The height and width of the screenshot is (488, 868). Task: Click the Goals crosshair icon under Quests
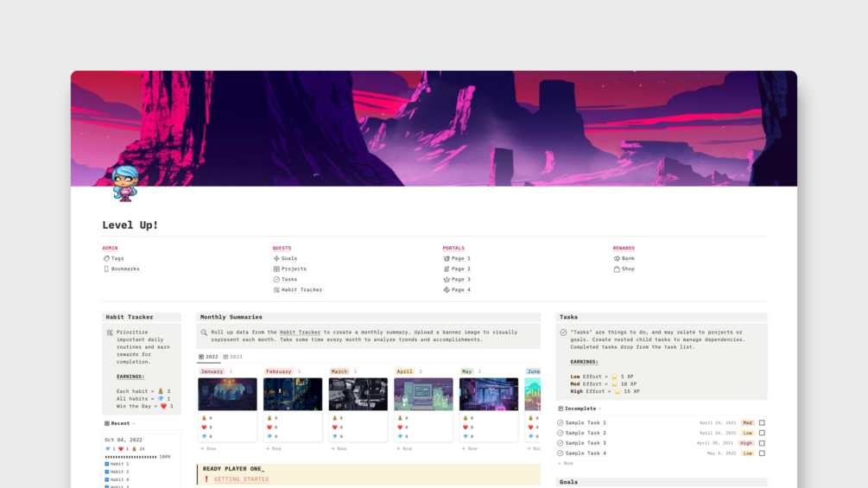click(276, 258)
